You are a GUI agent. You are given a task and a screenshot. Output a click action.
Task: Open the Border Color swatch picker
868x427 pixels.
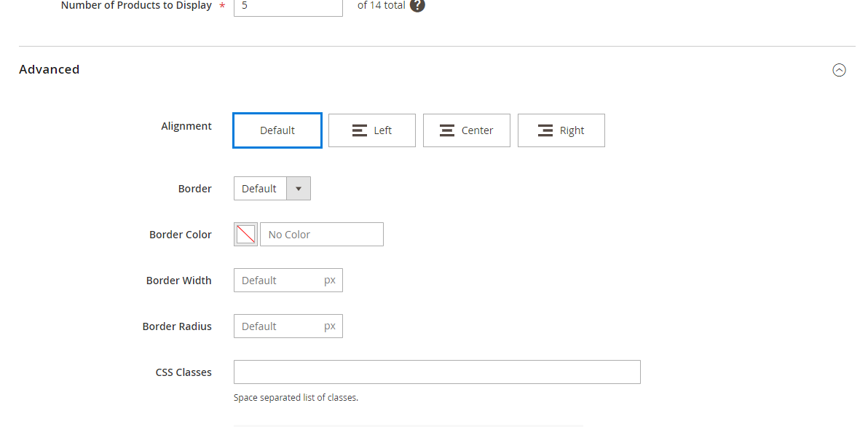(246, 235)
